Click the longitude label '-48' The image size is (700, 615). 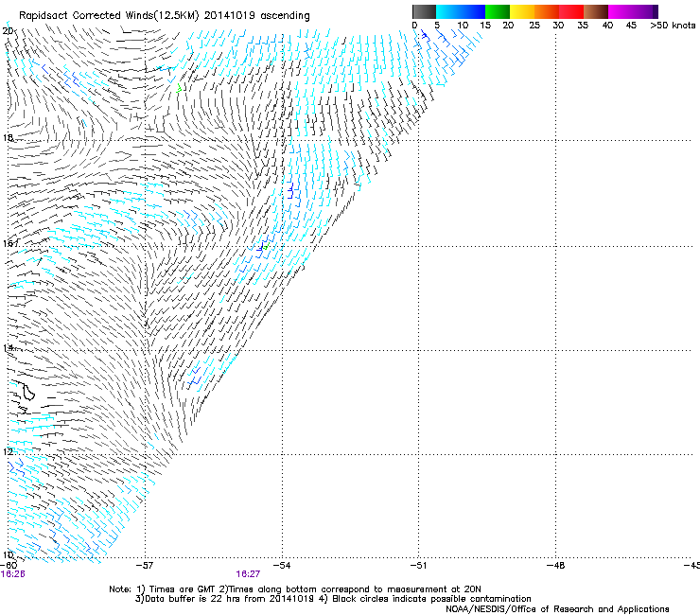coord(556,566)
